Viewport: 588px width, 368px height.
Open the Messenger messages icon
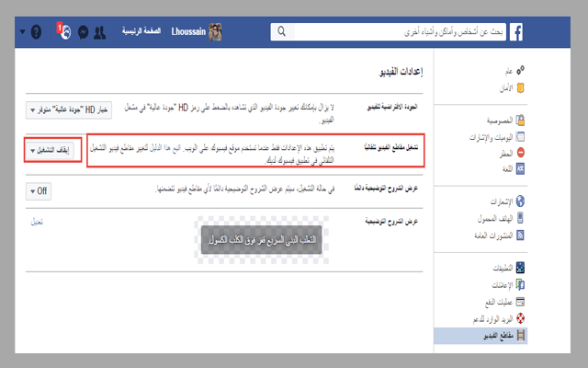(x=84, y=31)
